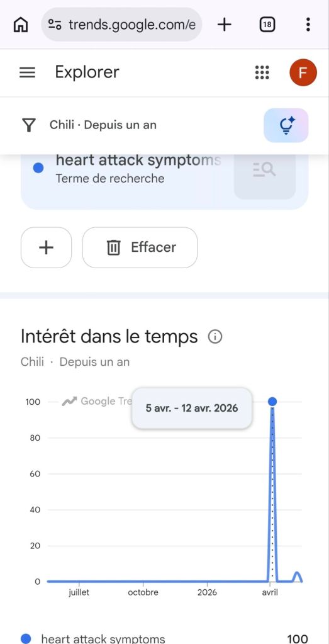Open a new browser tab with plus

225,25
